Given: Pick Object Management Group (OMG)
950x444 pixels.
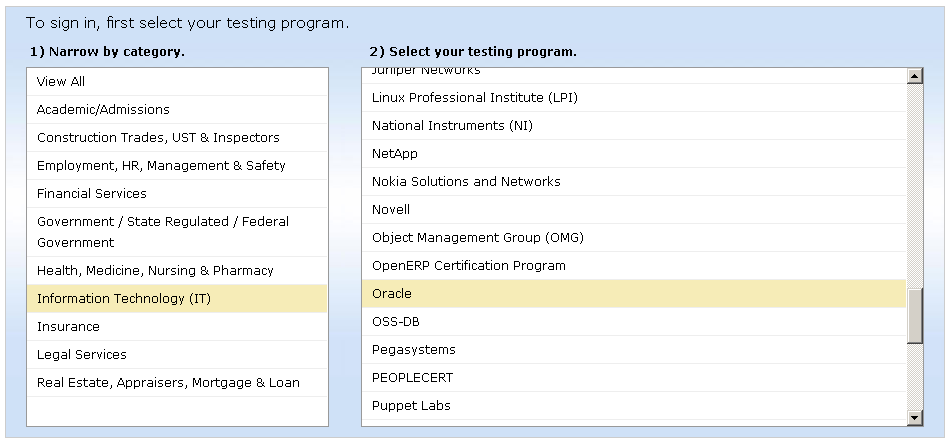Looking at the screenshot, I should pos(478,238).
